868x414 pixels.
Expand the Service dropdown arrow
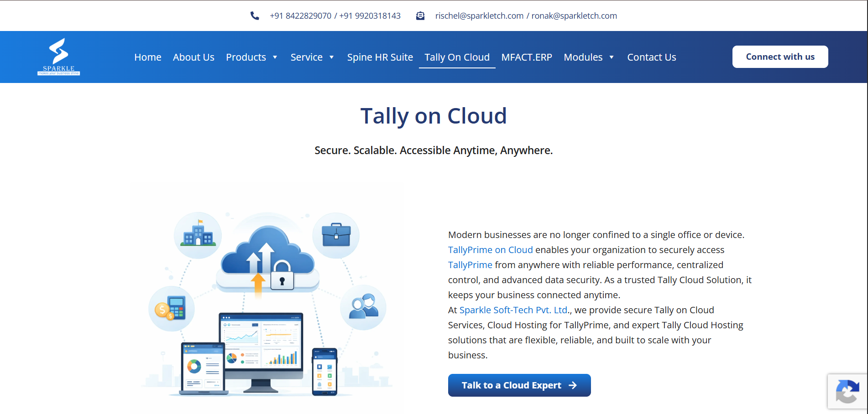click(332, 57)
